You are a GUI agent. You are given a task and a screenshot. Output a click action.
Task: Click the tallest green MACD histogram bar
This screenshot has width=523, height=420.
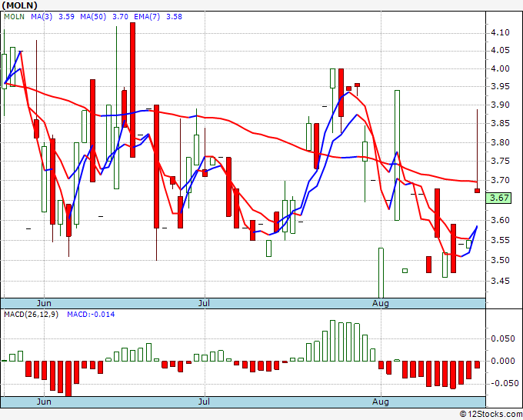pyautogui.click(x=332, y=341)
